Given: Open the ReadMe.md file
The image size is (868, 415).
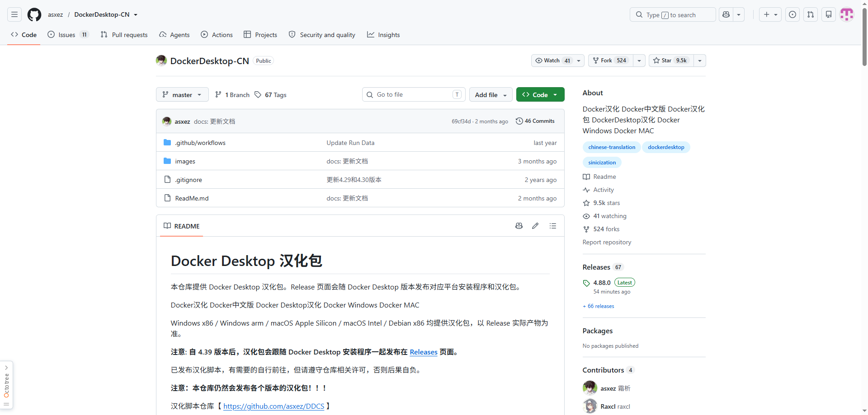Looking at the screenshot, I should (x=192, y=198).
